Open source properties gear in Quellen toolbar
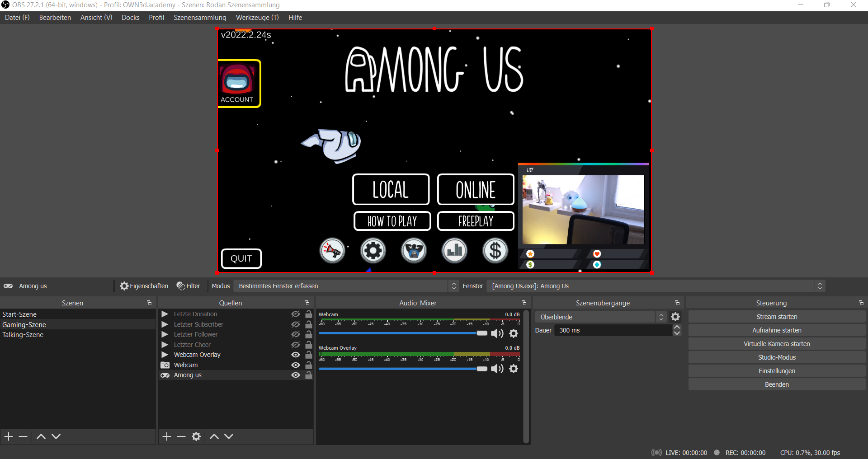 196,436
